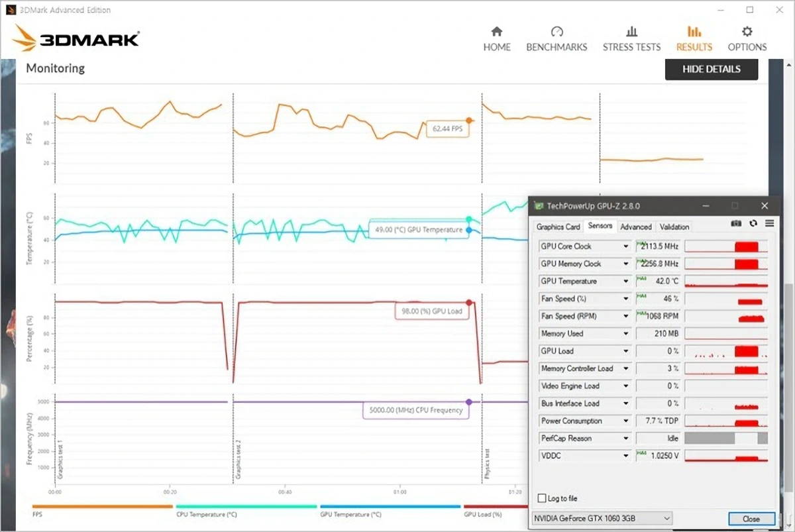Viewport: 795px width, 532px height.
Task: Expand Memory Used sensor dropdown
Action: click(625, 333)
